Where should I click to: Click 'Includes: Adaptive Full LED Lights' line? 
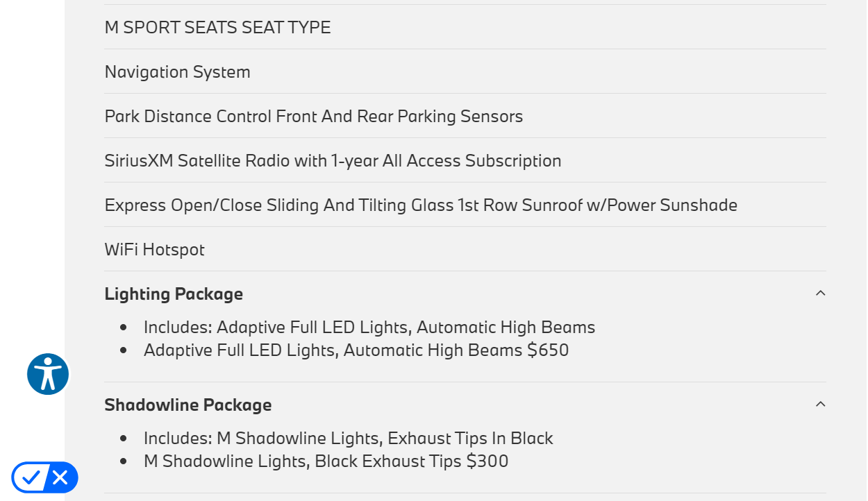click(369, 328)
